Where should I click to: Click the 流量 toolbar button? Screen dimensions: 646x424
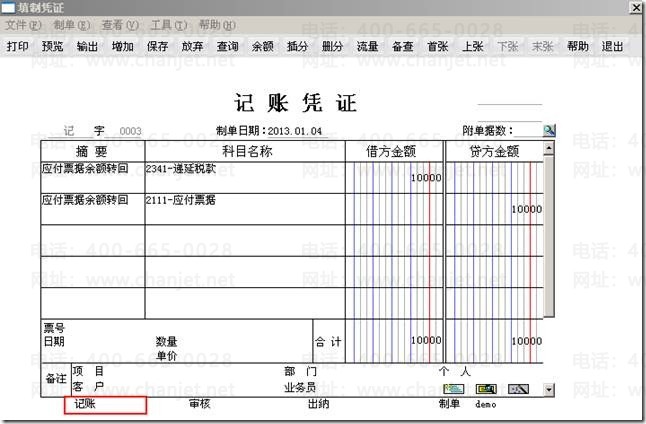tap(367, 46)
